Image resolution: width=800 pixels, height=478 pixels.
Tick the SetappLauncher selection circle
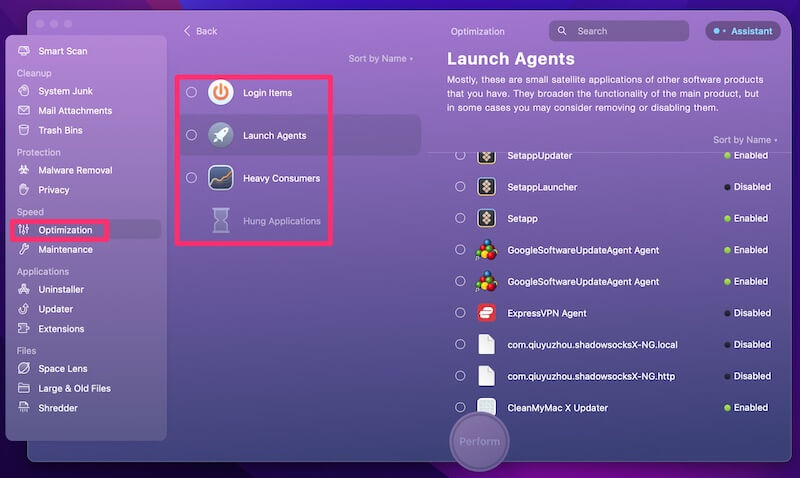[460, 187]
